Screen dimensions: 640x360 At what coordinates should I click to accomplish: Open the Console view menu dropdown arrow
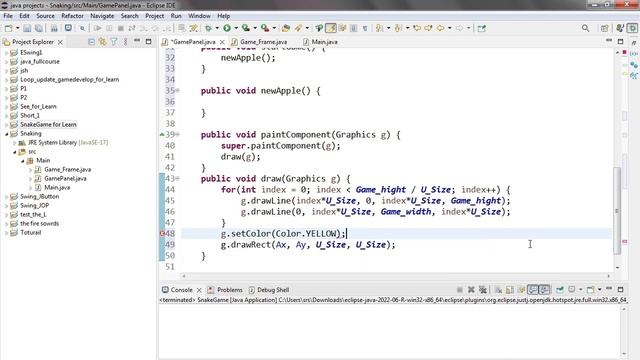(x=600, y=289)
